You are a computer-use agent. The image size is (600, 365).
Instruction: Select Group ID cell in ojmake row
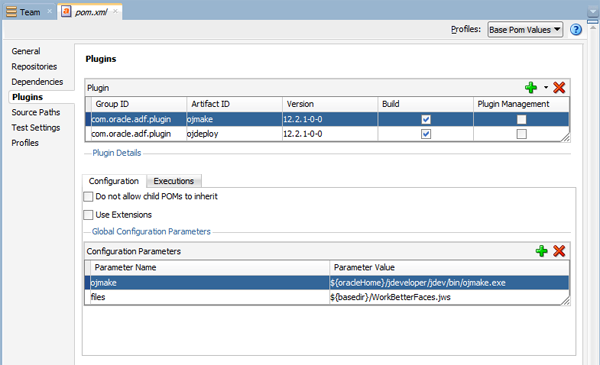(139, 119)
